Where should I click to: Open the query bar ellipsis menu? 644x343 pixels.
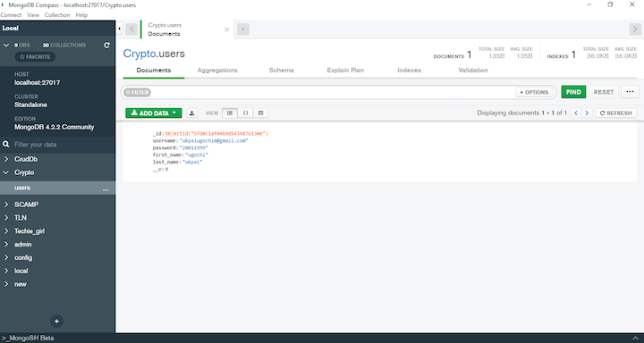[630, 92]
